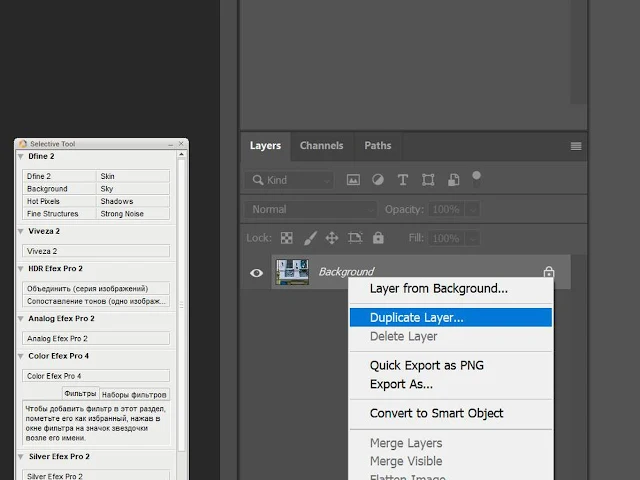640x480 pixels.
Task: Open the Opacity slider dropdown arrow
Action: click(473, 210)
